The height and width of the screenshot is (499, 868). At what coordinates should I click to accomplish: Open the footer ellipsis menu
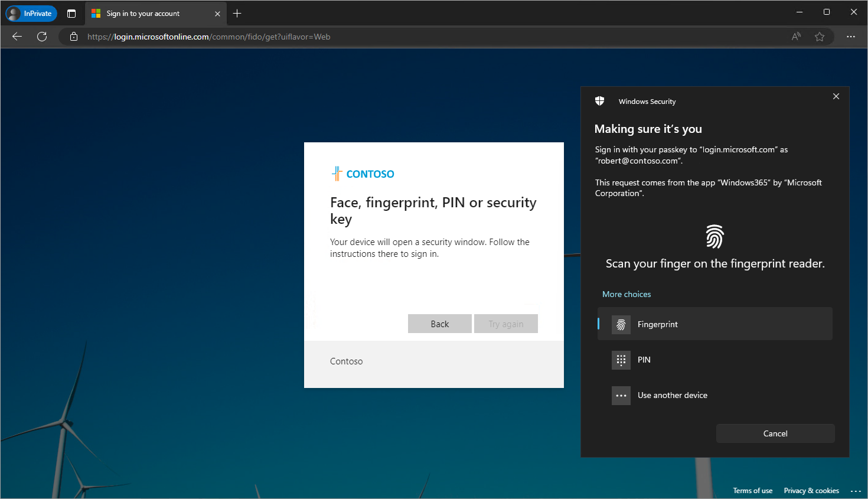856,491
